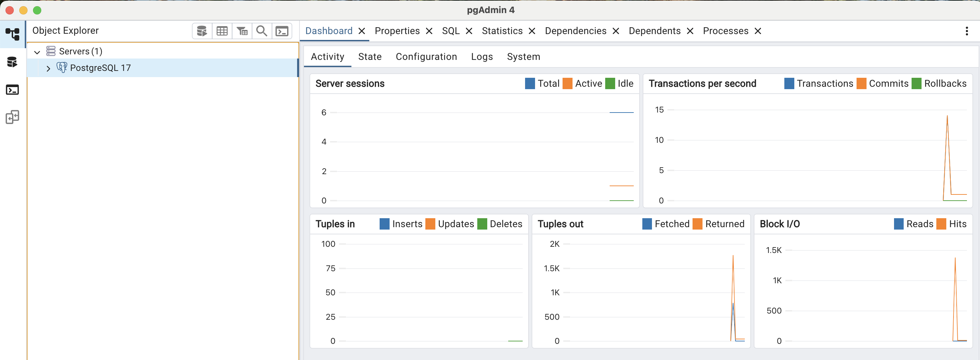
Task: Open the three-dot tab options menu
Action: point(967,31)
